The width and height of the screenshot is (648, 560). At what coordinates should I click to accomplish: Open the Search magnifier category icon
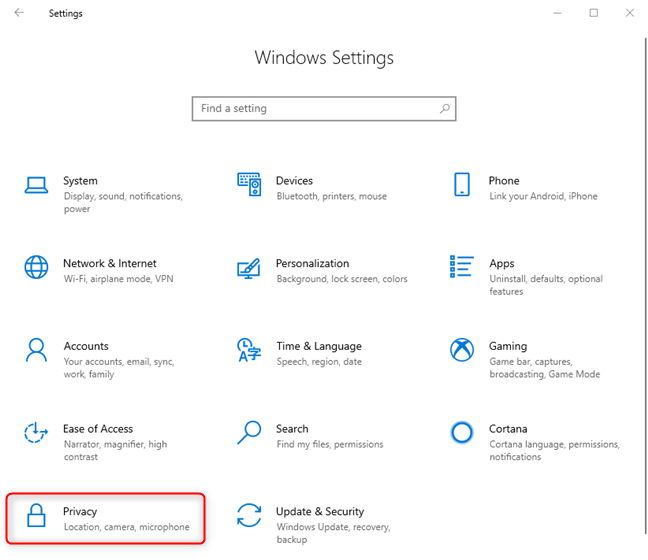pos(249,433)
